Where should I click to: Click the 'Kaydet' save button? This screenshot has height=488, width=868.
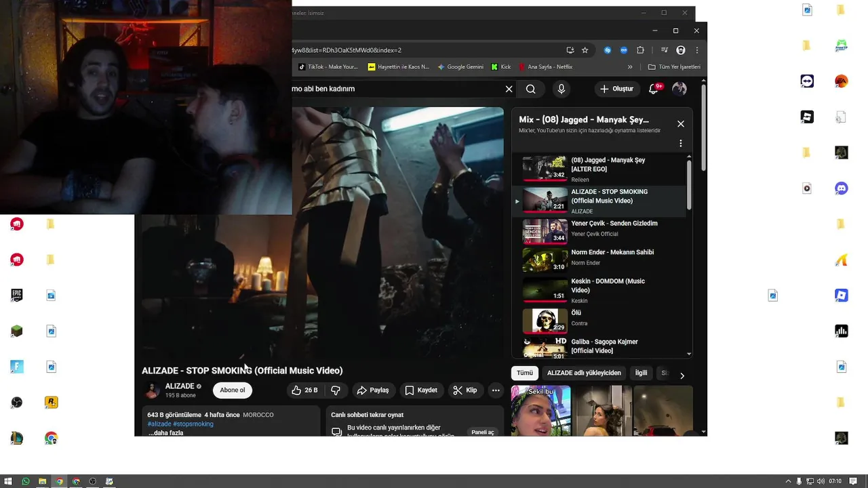(x=421, y=390)
